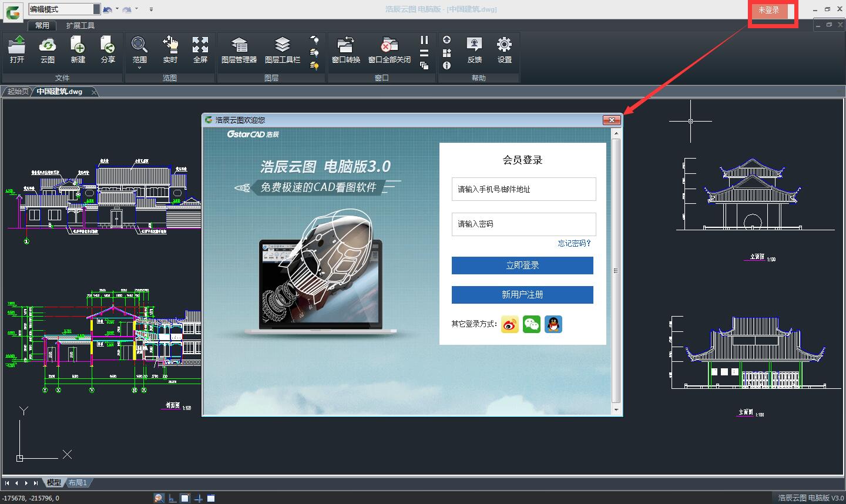Click the 忘记密码 forgot password link
Image resolution: width=846 pixels, height=504 pixels.
tap(573, 243)
